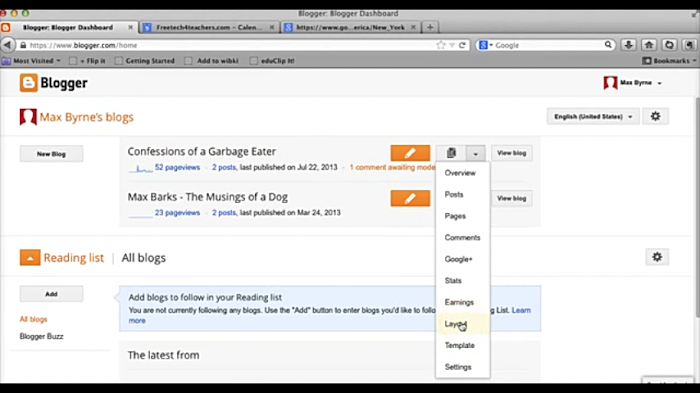The width and height of the screenshot is (700, 393).
Task: Open the Reading list settings gear
Action: click(657, 257)
